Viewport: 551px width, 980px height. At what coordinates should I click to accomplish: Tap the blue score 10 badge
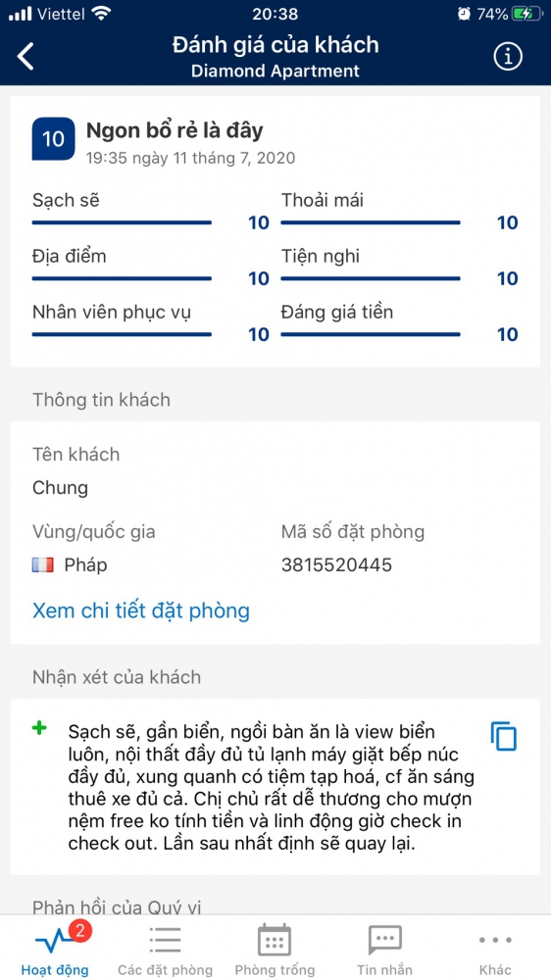53,139
